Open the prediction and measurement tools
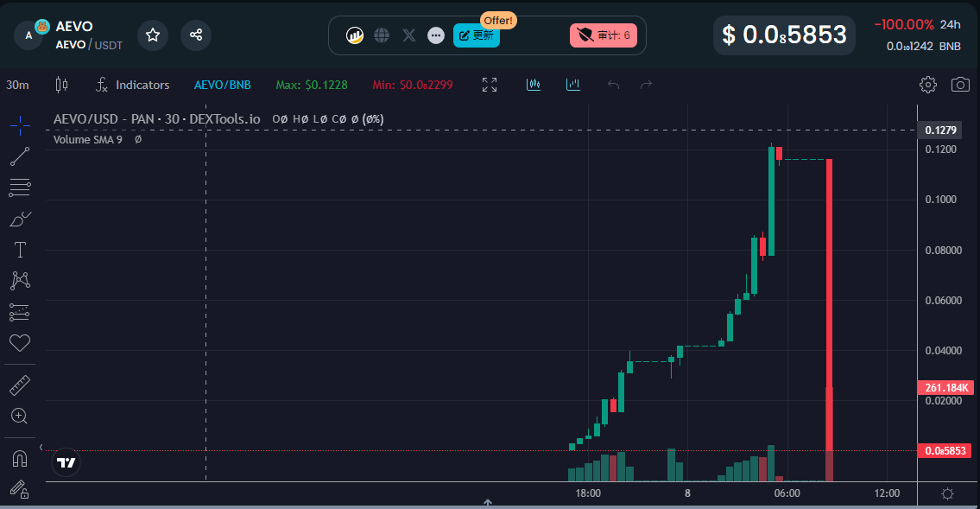Image resolution: width=980 pixels, height=509 pixels. 20,312
